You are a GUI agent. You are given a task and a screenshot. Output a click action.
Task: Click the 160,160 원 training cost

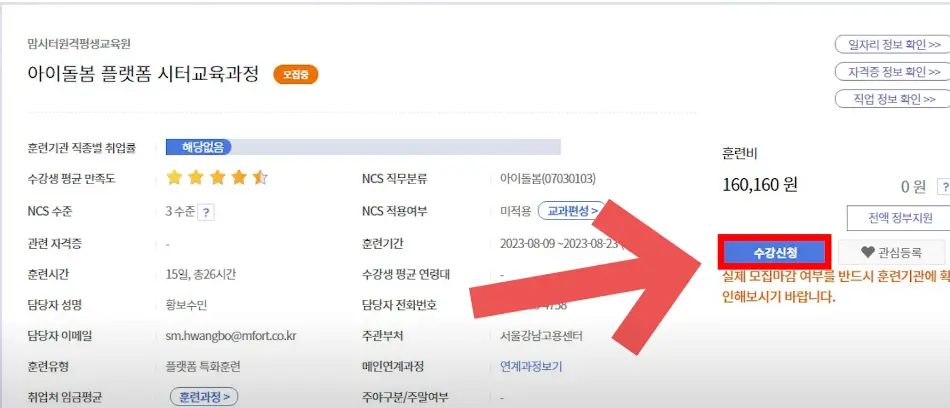point(760,185)
